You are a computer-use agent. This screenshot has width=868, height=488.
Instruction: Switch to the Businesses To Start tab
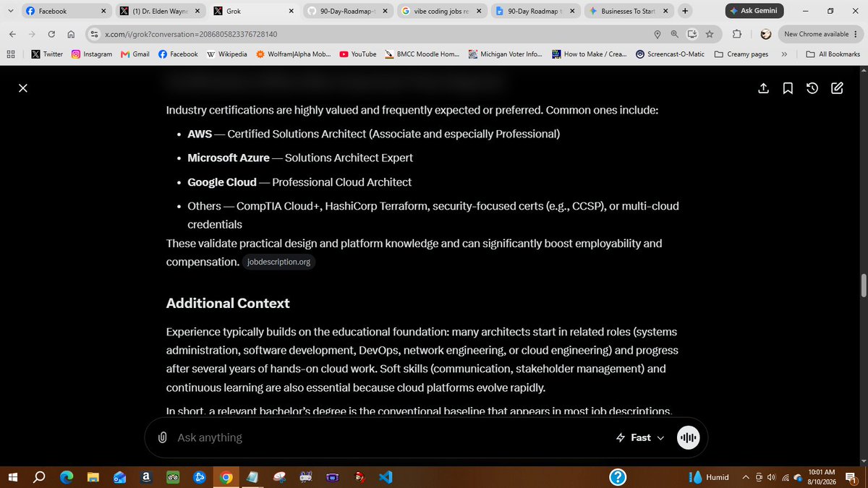pos(630,11)
